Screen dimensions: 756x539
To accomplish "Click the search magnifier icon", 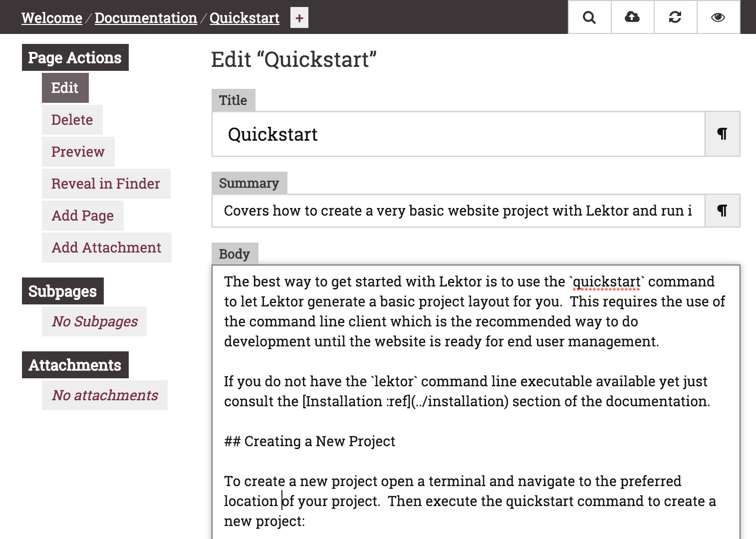I will (x=589, y=17).
